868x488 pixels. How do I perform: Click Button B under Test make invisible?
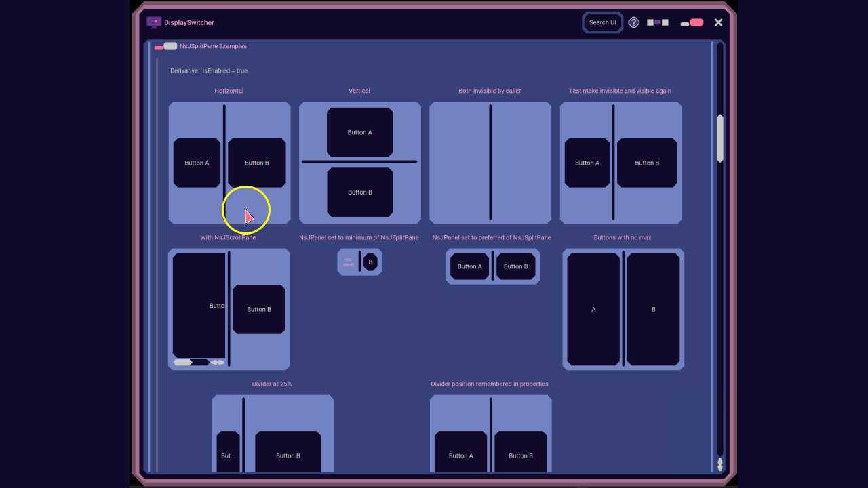point(647,163)
